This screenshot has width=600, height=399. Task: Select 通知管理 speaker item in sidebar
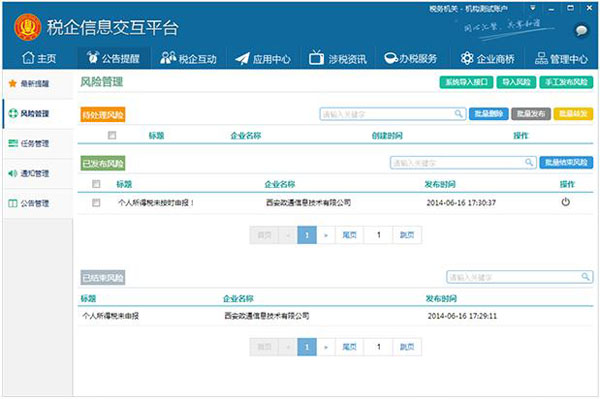pyautogui.click(x=37, y=173)
